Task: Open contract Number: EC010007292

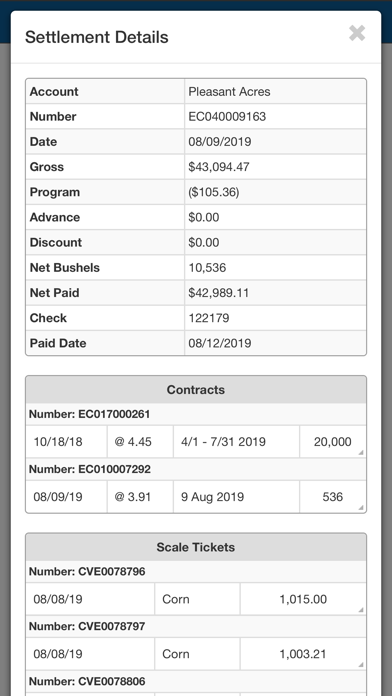Action: pos(89,469)
